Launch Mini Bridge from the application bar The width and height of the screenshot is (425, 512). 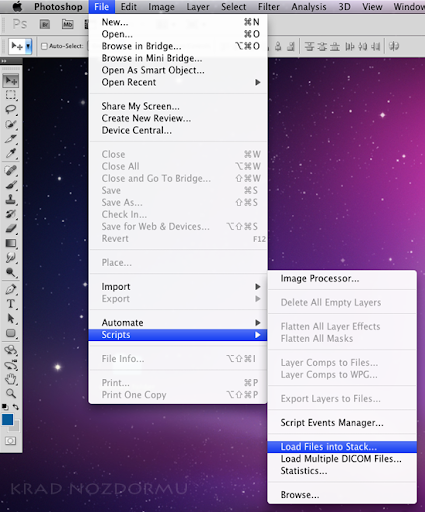click(68, 24)
